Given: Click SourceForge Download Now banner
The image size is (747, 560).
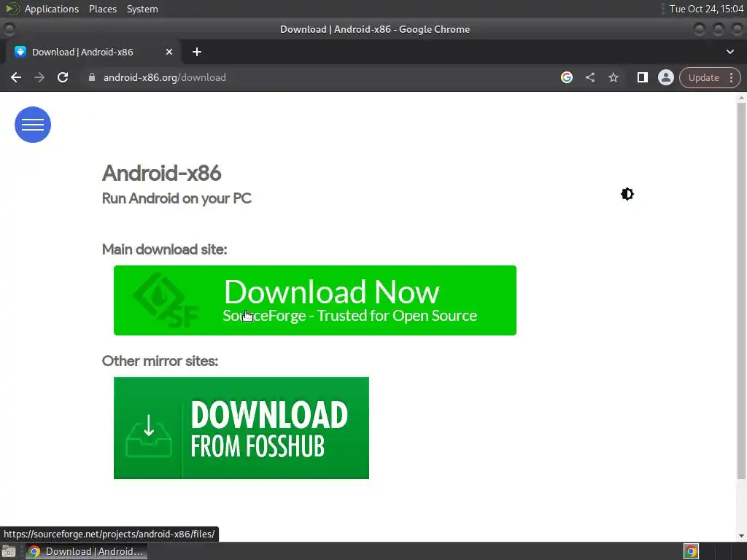Looking at the screenshot, I should pos(315,300).
